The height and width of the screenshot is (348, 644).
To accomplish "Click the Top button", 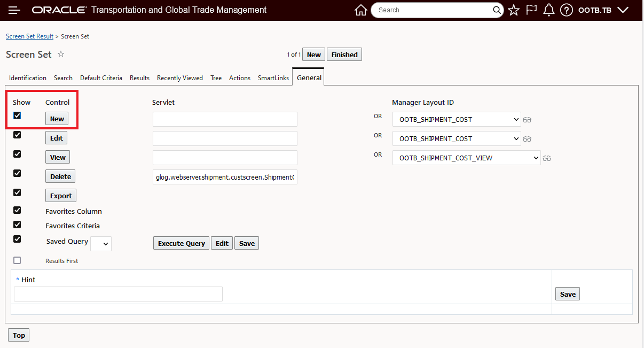I will pyautogui.click(x=19, y=335).
